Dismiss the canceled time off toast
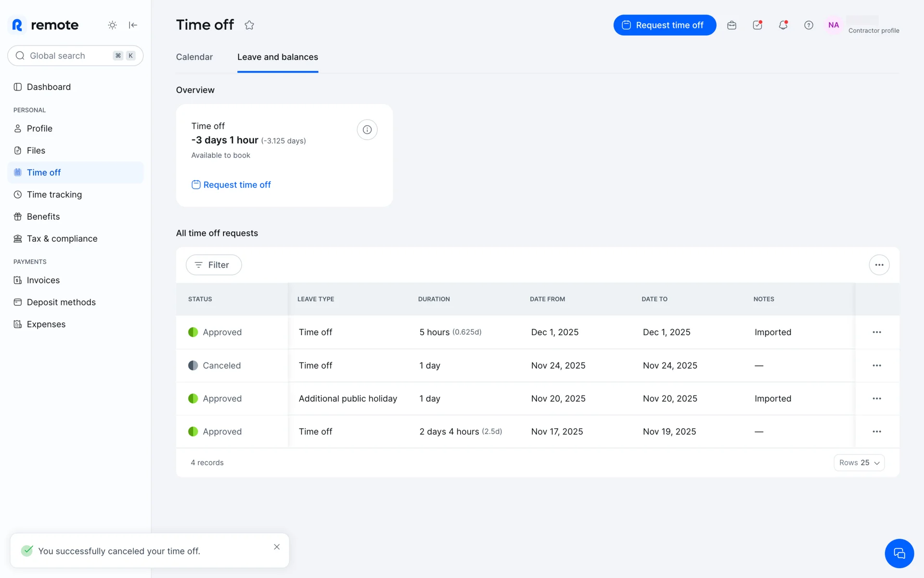 point(277,547)
